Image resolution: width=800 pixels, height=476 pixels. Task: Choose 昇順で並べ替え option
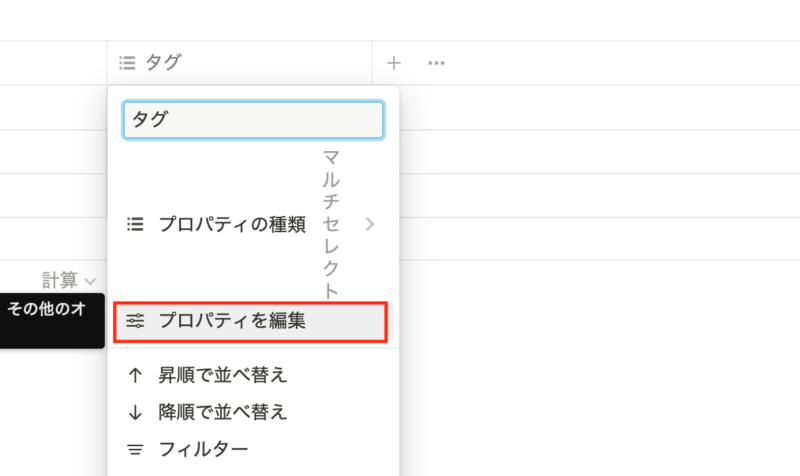[x=253, y=375]
